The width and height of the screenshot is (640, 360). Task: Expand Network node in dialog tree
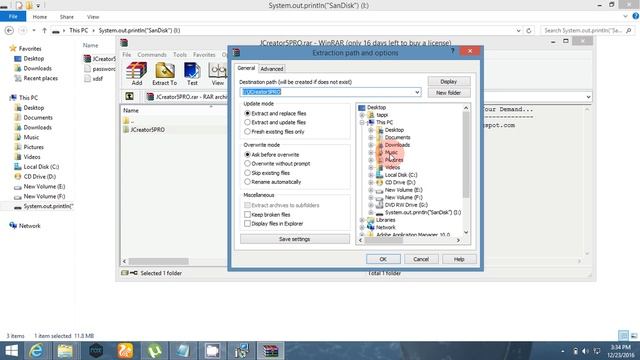(x=362, y=227)
